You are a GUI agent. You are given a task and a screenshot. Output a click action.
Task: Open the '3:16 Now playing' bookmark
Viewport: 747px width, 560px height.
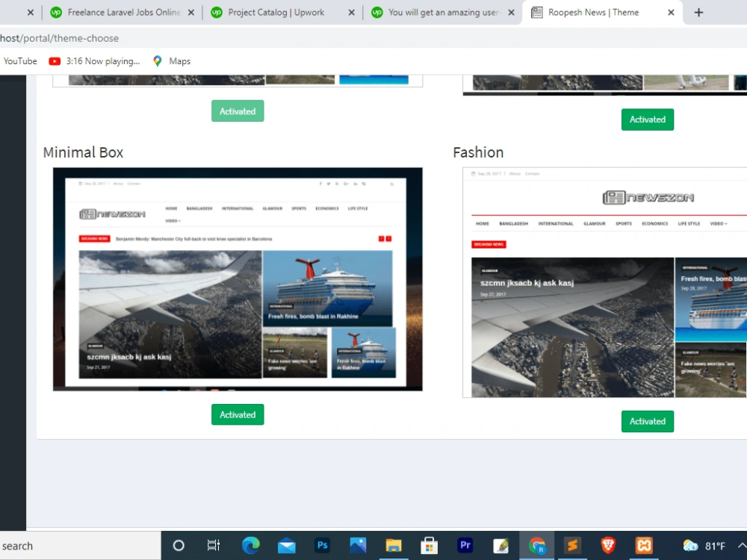tap(94, 61)
